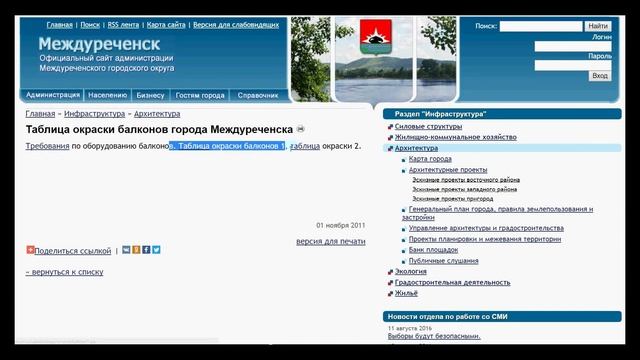The height and width of the screenshot is (360, 640).
Task: Click Поделиться ссылкой link
Action: pyautogui.click(x=73, y=251)
